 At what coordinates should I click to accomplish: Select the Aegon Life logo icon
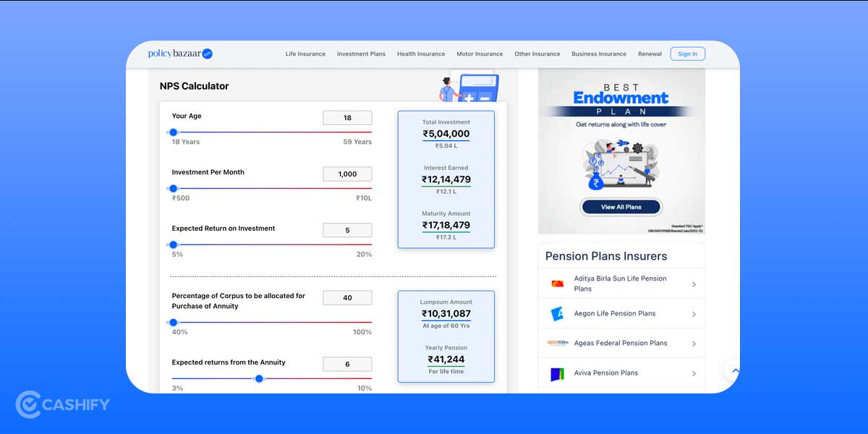click(x=556, y=313)
